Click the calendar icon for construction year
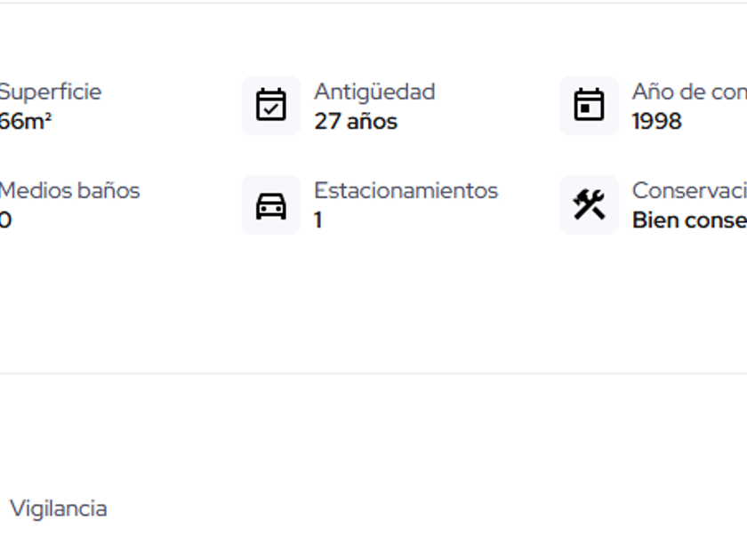The width and height of the screenshot is (747, 560). 589,105
